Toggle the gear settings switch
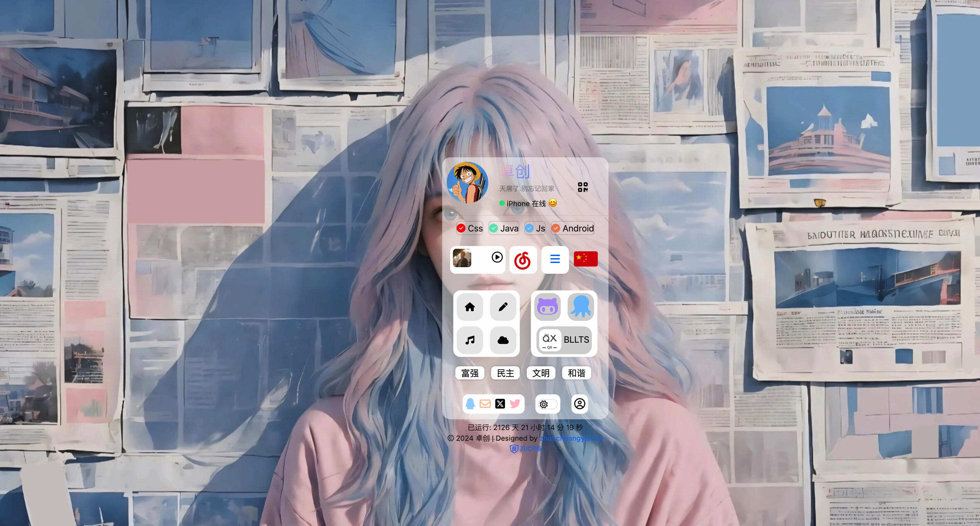980x526 pixels. point(548,404)
